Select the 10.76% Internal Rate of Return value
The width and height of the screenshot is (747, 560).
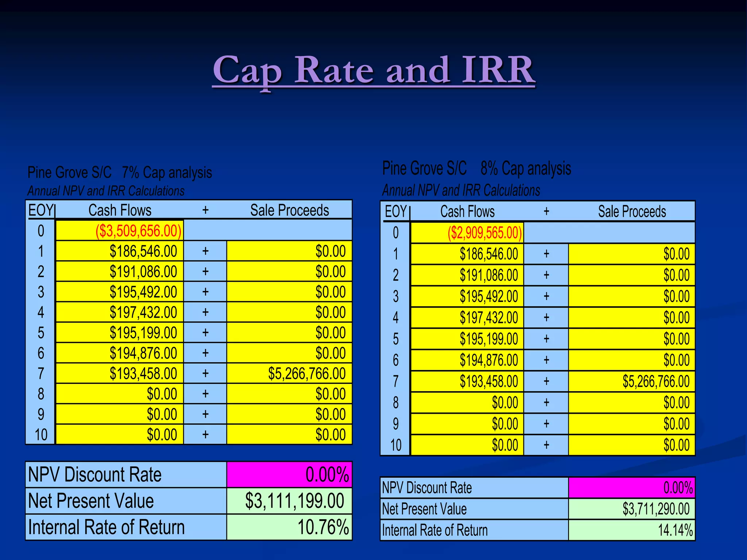(x=289, y=527)
